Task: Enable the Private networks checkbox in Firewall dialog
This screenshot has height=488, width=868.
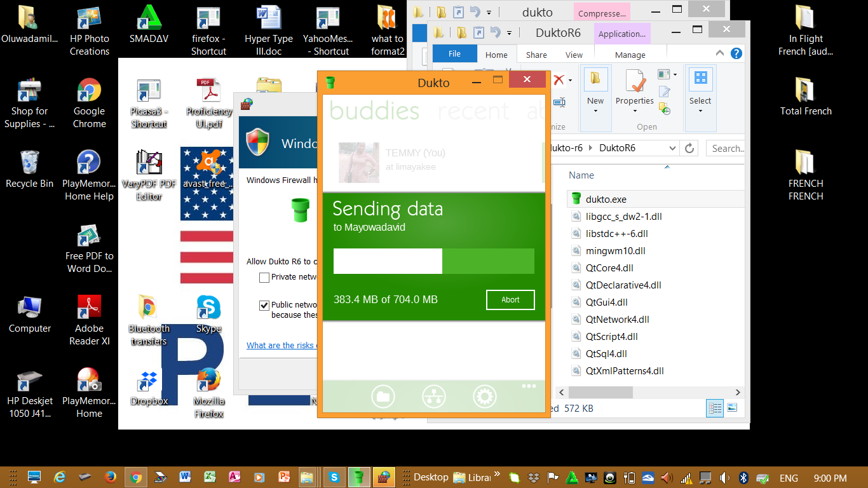Action: (x=264, y=277)
